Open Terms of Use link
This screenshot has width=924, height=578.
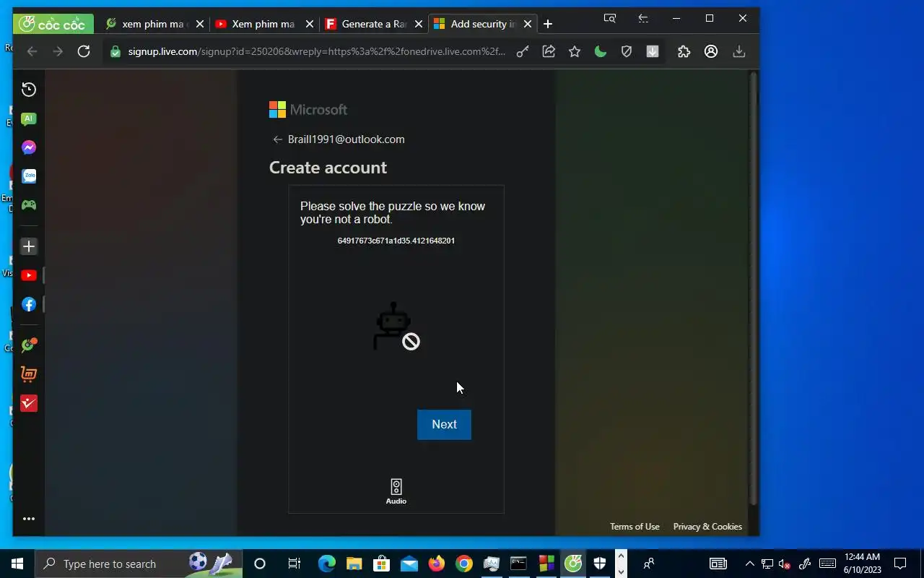pos(635,527)
